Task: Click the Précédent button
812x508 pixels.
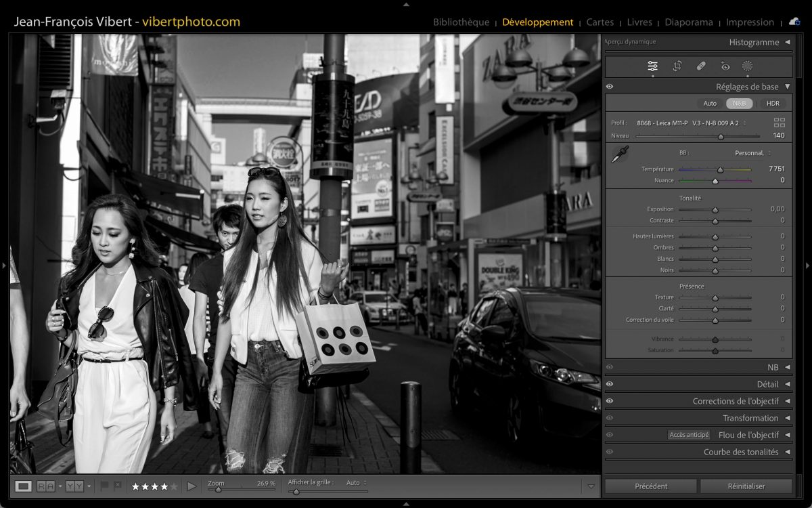Action: tap(650, 486)
